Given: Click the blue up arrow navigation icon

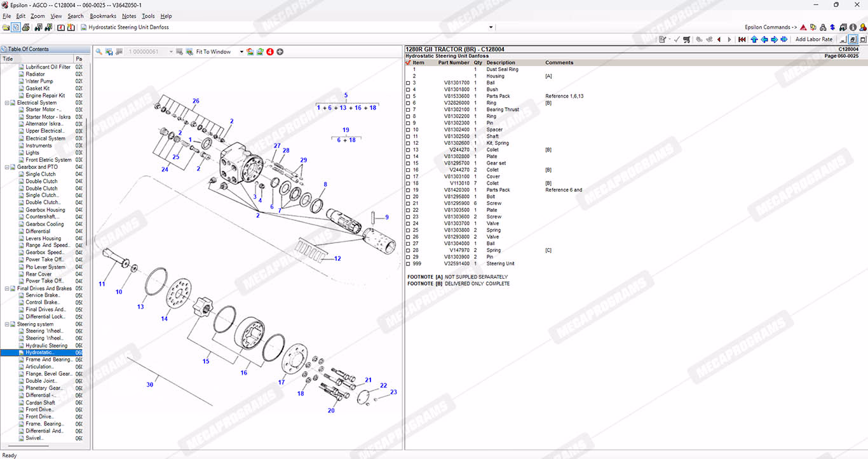Looking at the screenshot, I should (x=754, y=39).
